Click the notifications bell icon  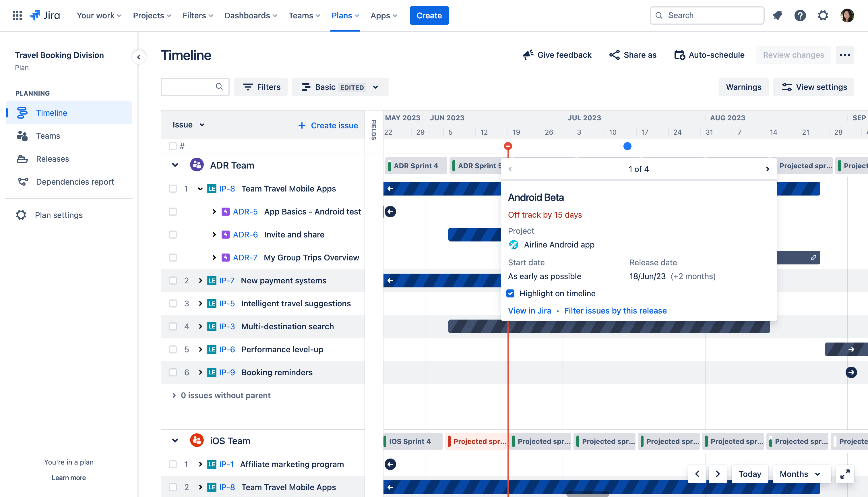tap(777, 15)
